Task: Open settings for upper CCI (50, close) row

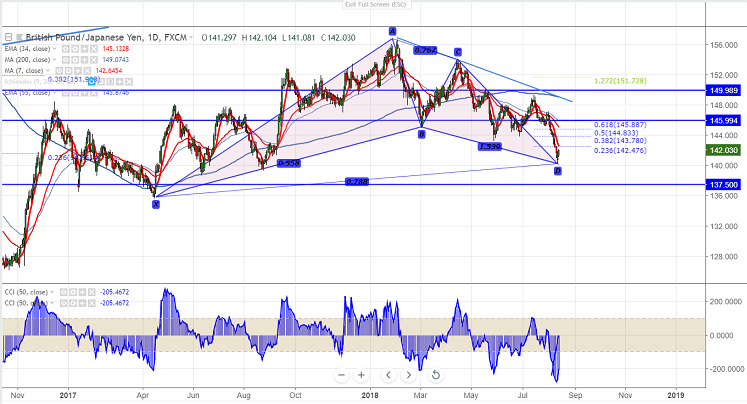Action: click(73, 292)
